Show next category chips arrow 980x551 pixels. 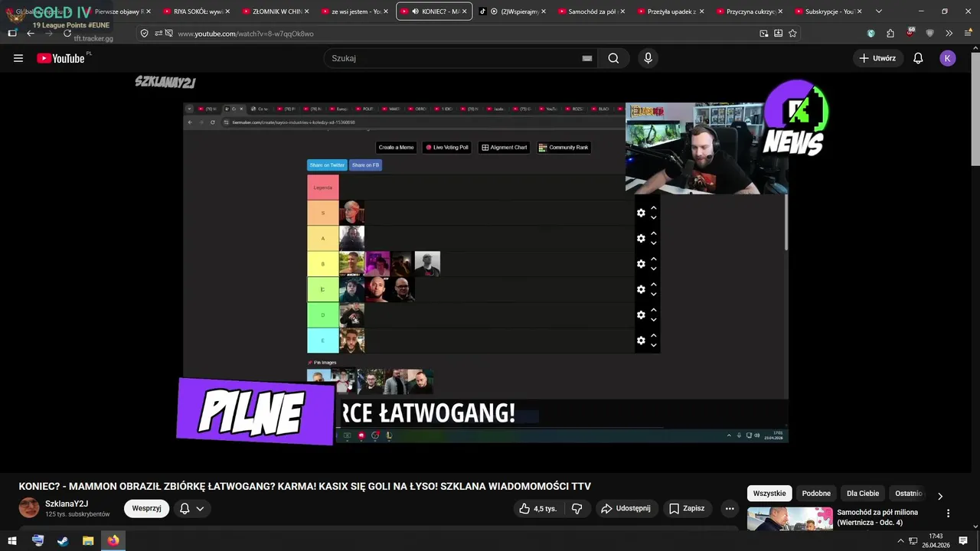click(940, 496)
